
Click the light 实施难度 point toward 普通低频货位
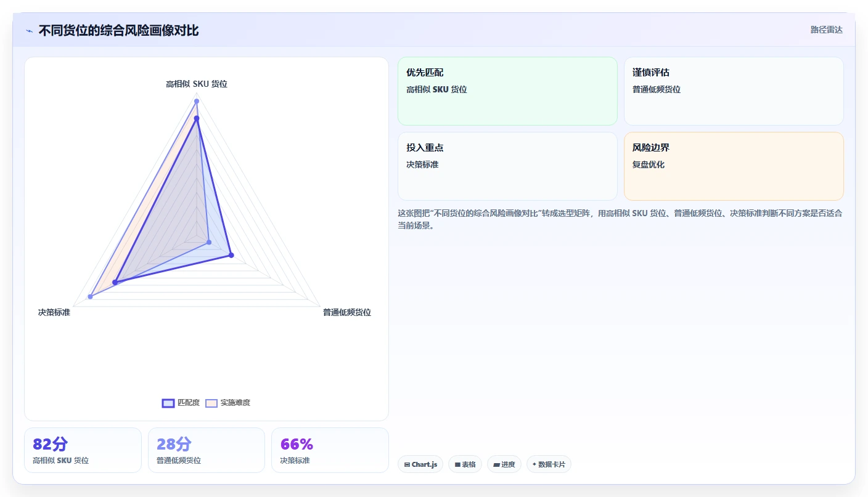[209, 242]
